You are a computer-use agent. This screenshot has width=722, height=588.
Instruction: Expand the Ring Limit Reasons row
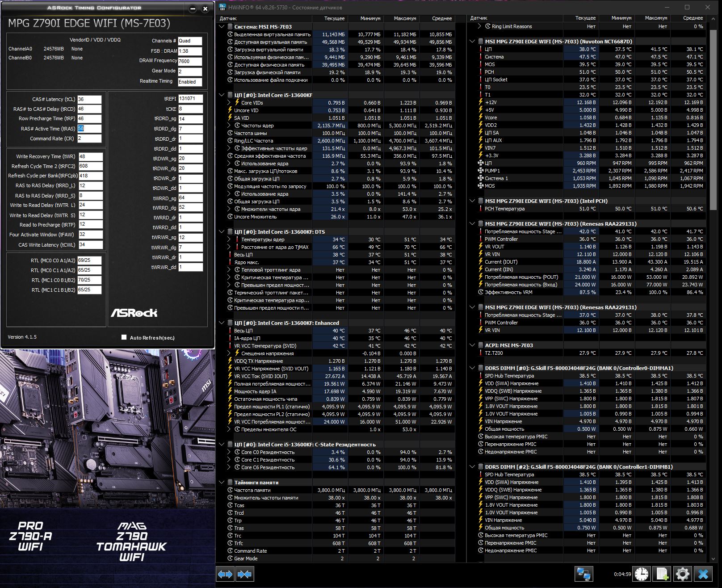point(480,26)
